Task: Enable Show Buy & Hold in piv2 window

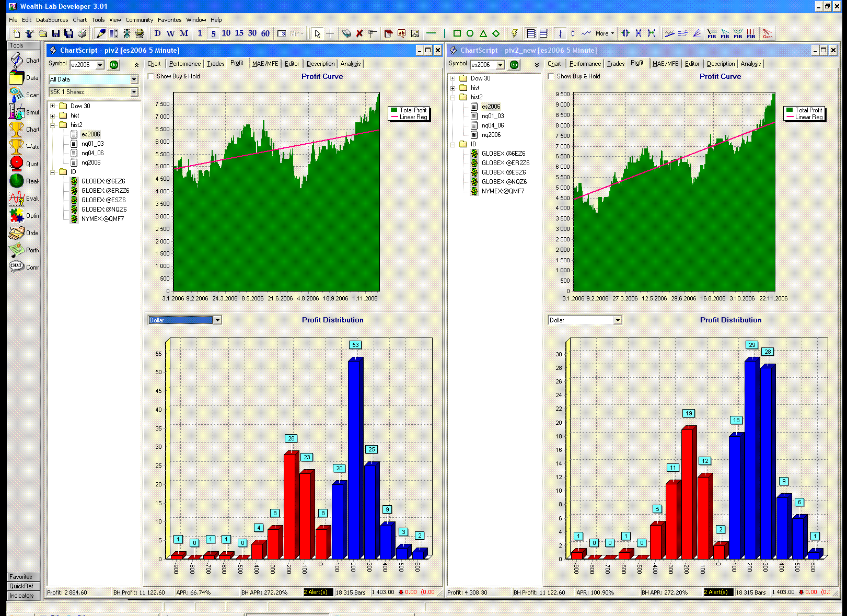Action: [151, 76]
